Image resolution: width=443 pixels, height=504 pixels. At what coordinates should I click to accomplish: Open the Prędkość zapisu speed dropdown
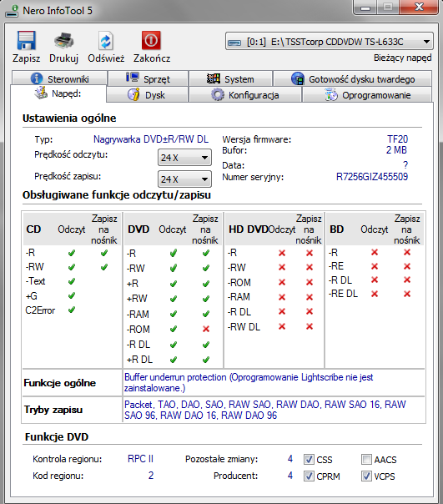184,179
